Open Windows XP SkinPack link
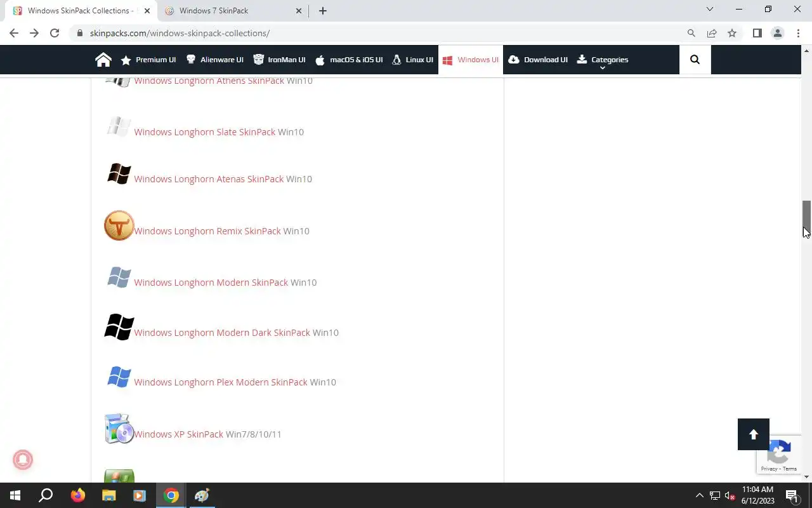 (178, 434)
